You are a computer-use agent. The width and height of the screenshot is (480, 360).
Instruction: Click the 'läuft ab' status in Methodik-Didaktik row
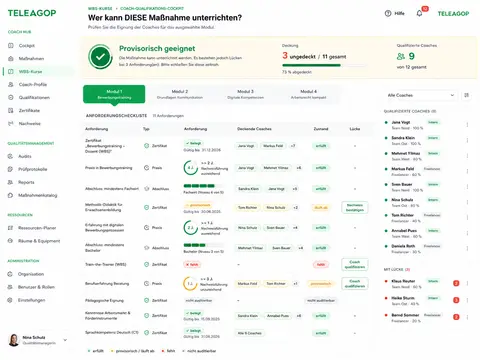click(321, 207)
